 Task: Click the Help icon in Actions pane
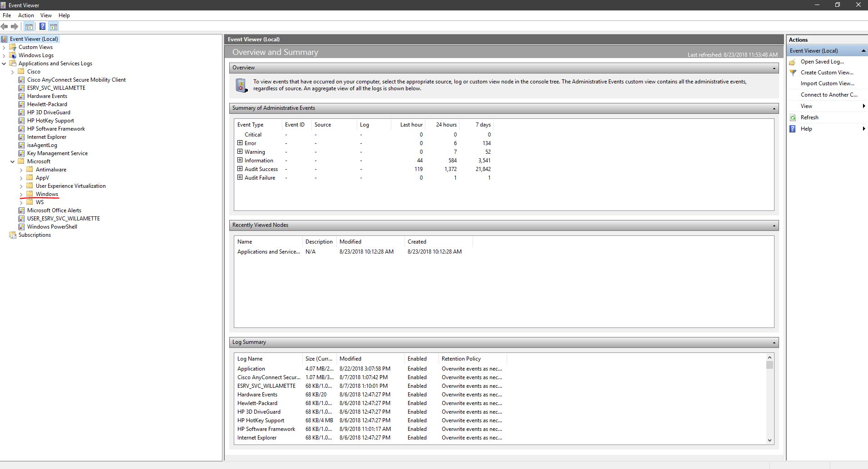[x=793, y=129]
